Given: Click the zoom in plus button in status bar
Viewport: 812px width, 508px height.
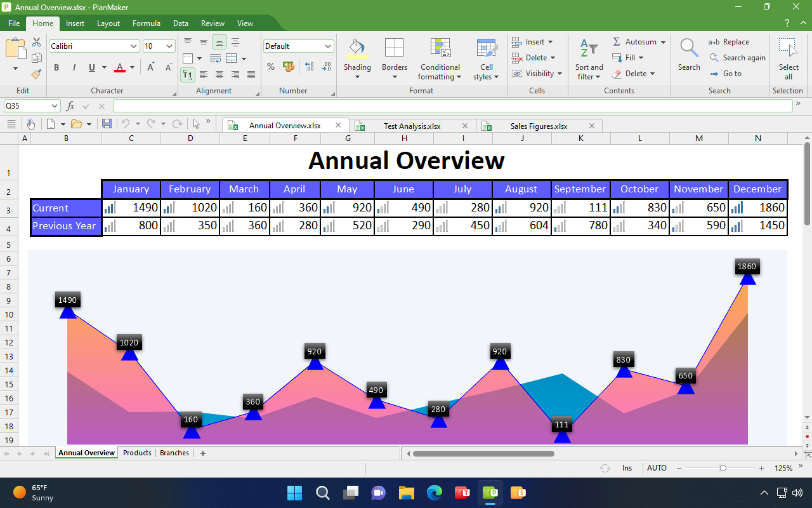Looking at the screenshot, I should tap(761, 468).
